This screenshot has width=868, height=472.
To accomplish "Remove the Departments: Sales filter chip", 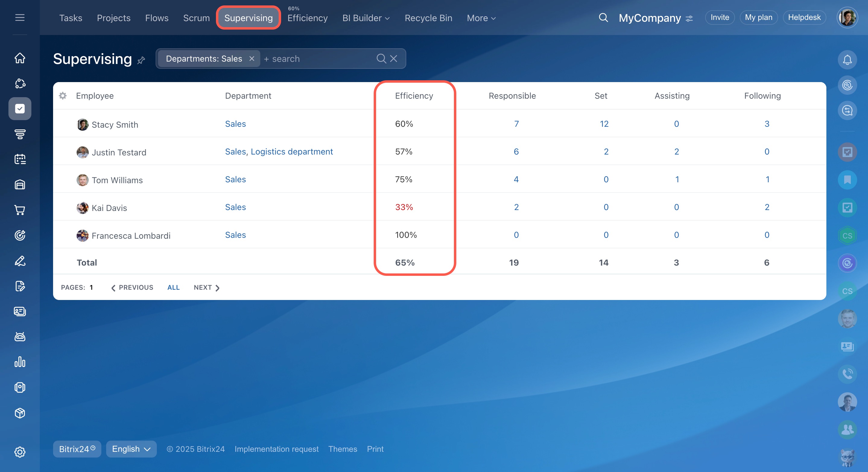I will pyautogui.click(x=252, y=59).
